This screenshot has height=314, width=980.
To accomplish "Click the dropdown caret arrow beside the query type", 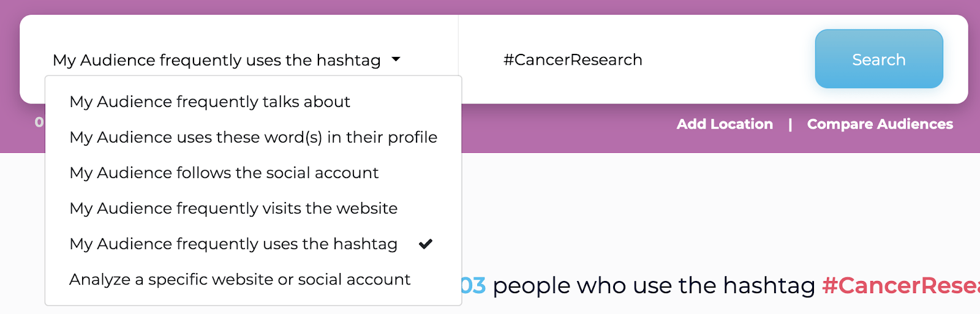I will tap(396, 59).
